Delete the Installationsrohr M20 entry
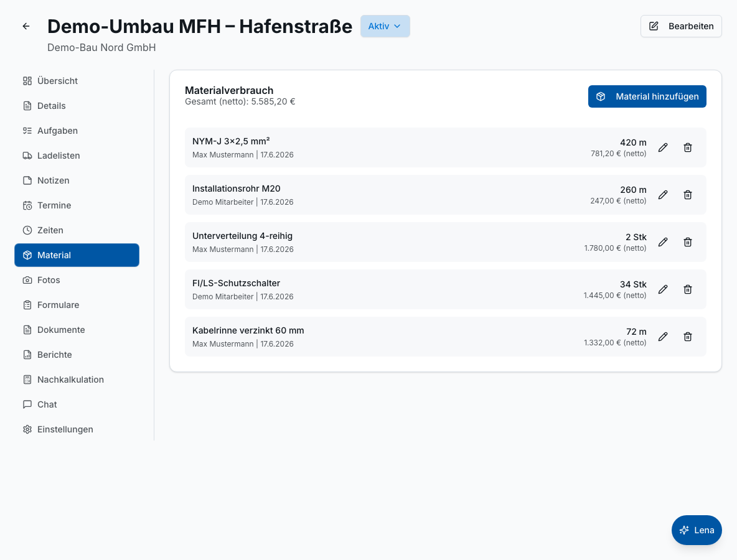The image size is (737, 560). (x=688, y=195)
